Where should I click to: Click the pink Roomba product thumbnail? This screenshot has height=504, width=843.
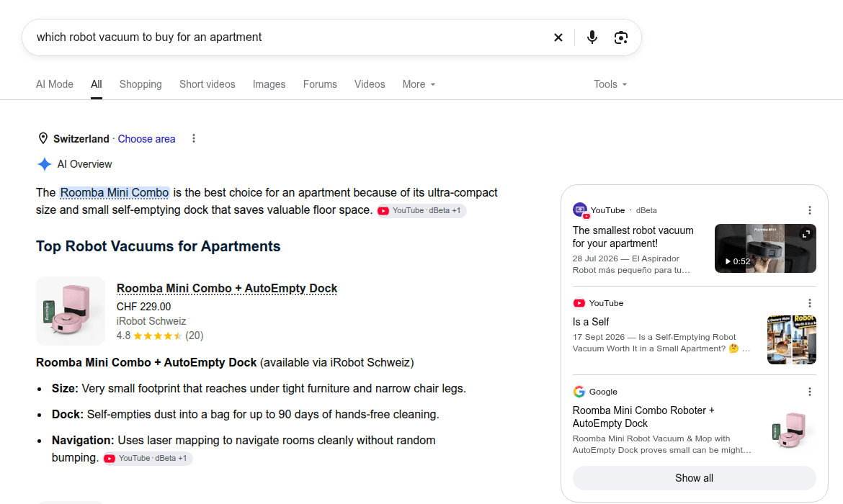71,311
